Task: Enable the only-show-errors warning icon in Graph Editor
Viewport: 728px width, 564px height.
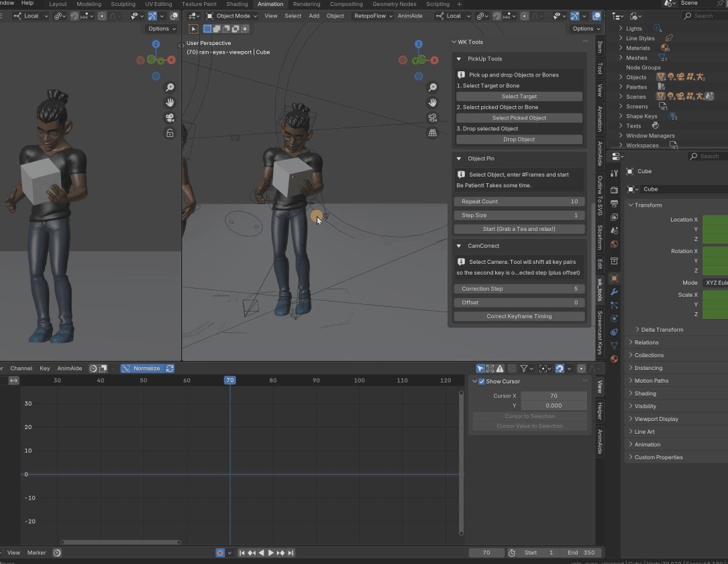Action: (500, 368)
